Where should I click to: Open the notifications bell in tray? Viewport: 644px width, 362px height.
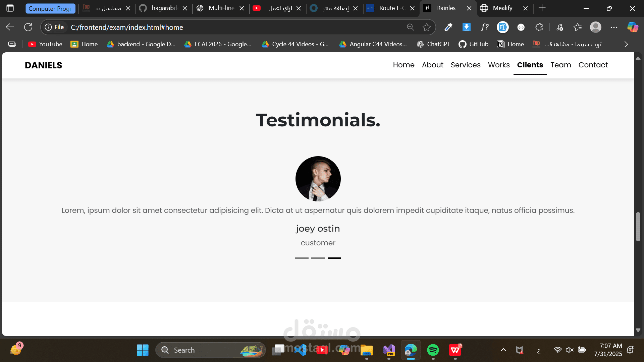(630, 350)
